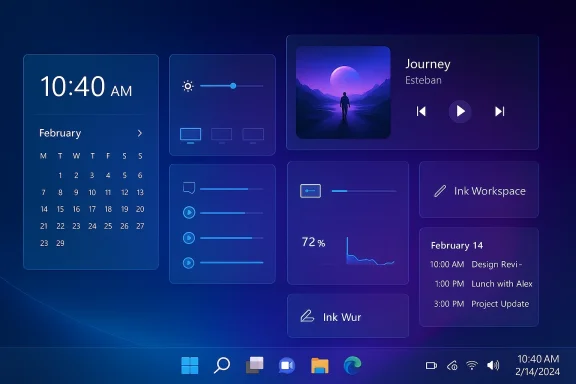The width and height of the screenshot is (576, 384).
Task: Open the 3:00 PM Project Update event
Action: click(481, 304)
